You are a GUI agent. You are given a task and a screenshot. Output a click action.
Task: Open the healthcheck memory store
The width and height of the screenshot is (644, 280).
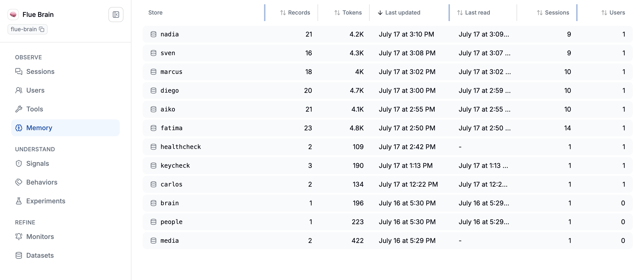387,147
